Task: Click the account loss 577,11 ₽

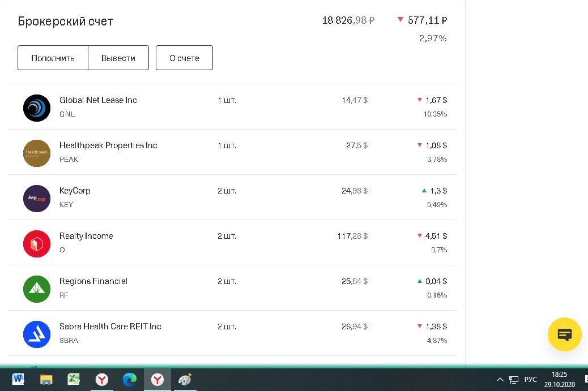Action: click(x=422, y=20)
